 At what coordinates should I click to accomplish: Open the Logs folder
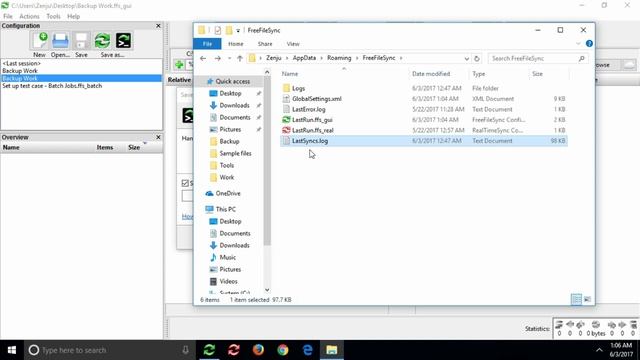[x=298, y=88]
